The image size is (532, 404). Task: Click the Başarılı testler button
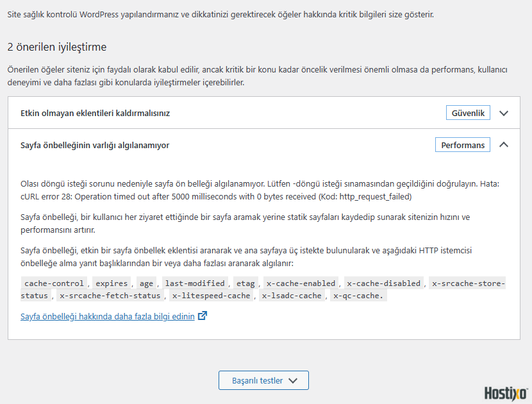pos(263,380)
